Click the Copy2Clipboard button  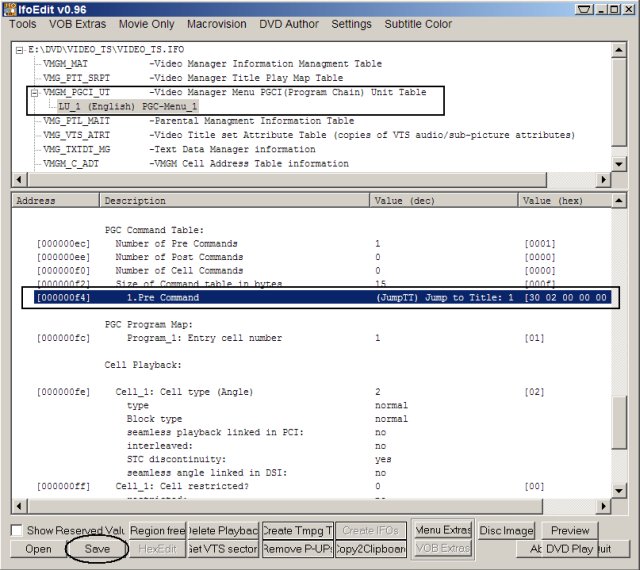pyautogui.click(x=371, y=549)
